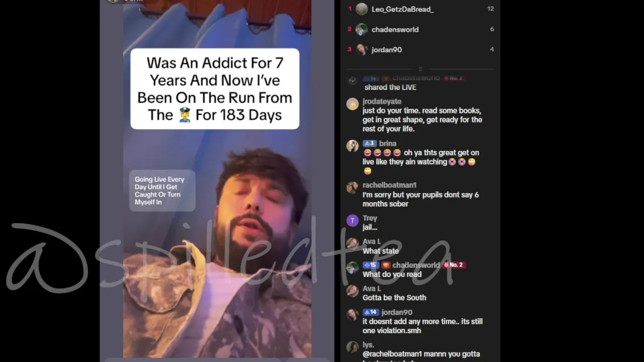Open Leo_GetzDaBread_ profile avatar

(x=362, y=9)
